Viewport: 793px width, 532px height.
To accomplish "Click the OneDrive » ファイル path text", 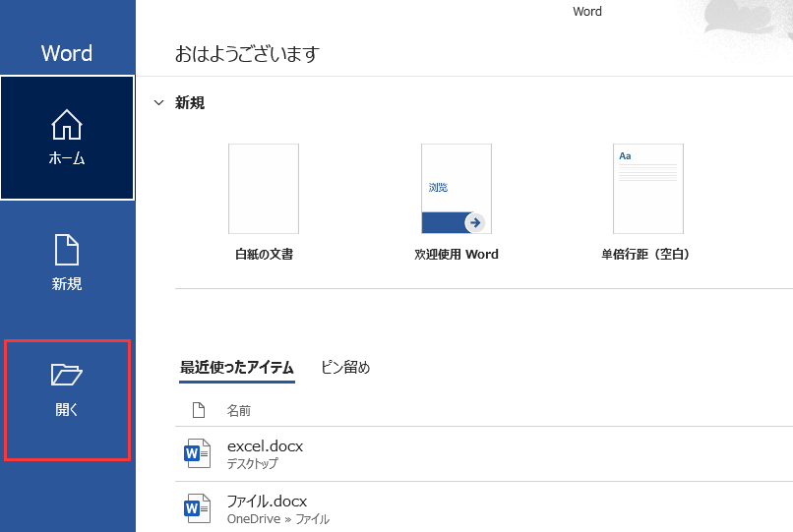I will (278, 519).
